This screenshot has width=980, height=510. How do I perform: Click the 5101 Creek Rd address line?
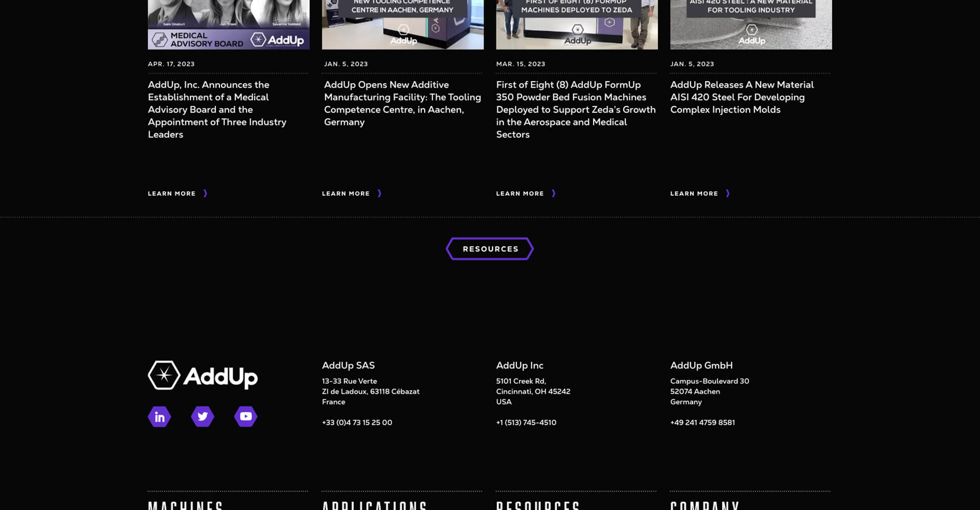521,381
